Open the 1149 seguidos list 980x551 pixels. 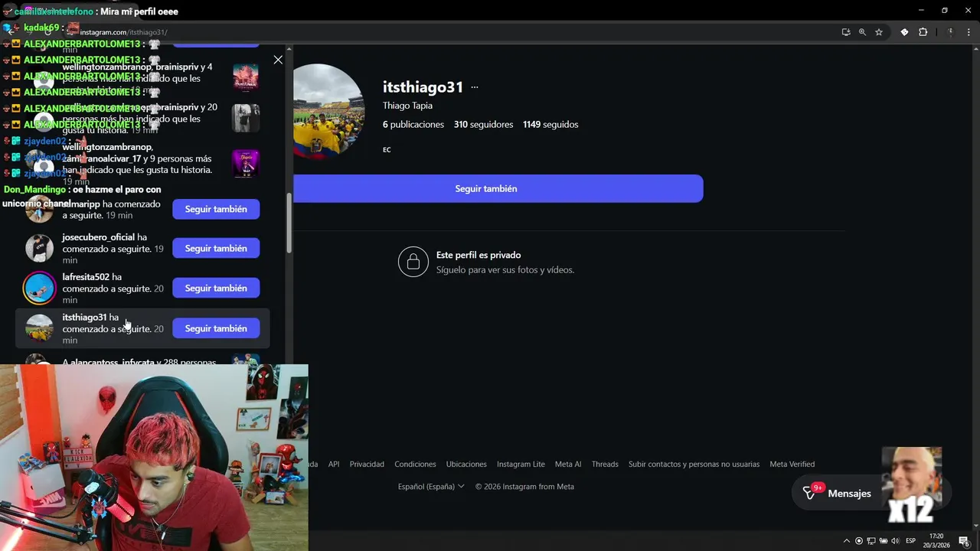[x=550, y=125]
